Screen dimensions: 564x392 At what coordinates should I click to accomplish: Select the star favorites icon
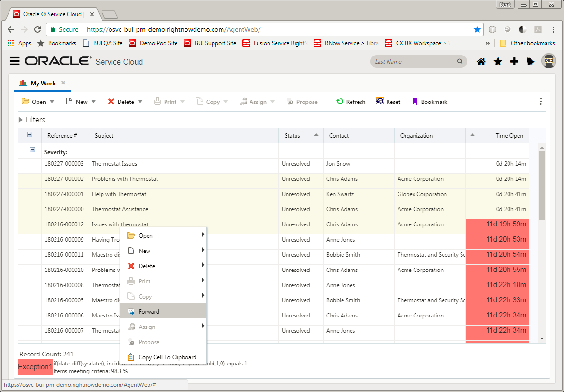498,61
